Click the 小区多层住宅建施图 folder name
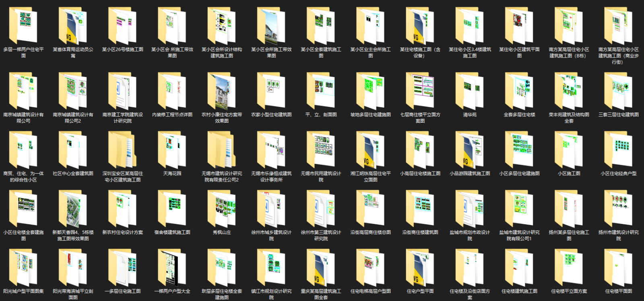 pos(519,174)
